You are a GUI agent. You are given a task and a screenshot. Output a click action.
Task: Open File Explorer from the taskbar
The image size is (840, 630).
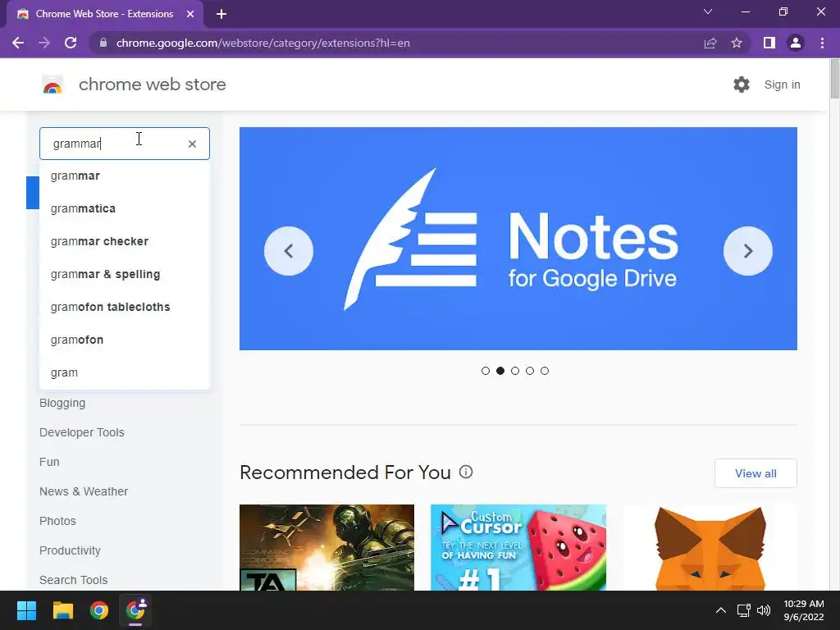pos(62,610)
